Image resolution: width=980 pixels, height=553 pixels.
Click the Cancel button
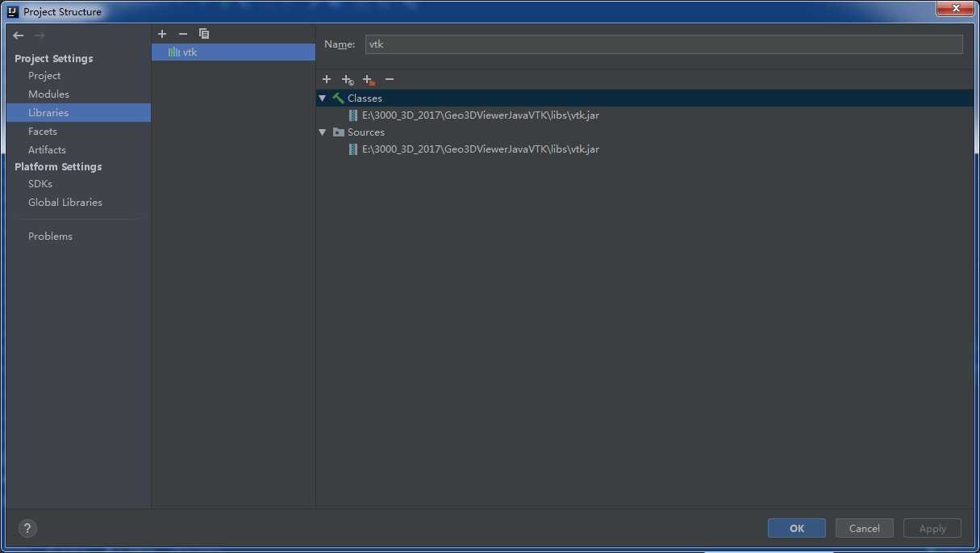pyautogui.click(x=865, y=529)
